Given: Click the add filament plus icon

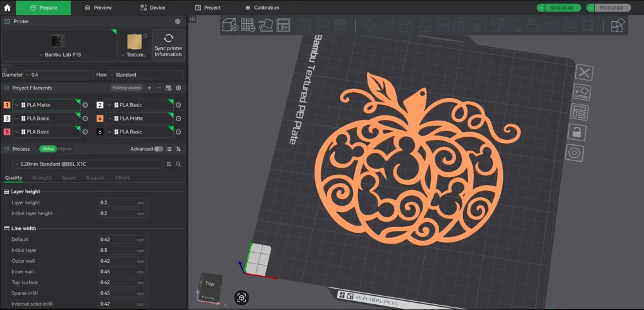Looking at the screenshot, I should point(149,88).
